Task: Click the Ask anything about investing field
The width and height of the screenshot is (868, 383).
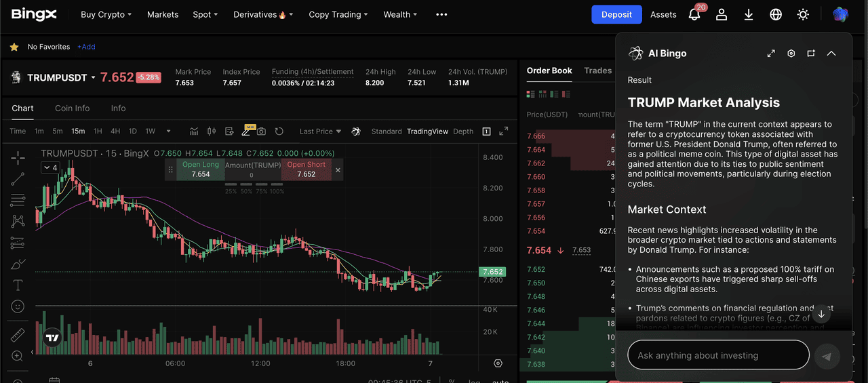Action: coord(718,355)
